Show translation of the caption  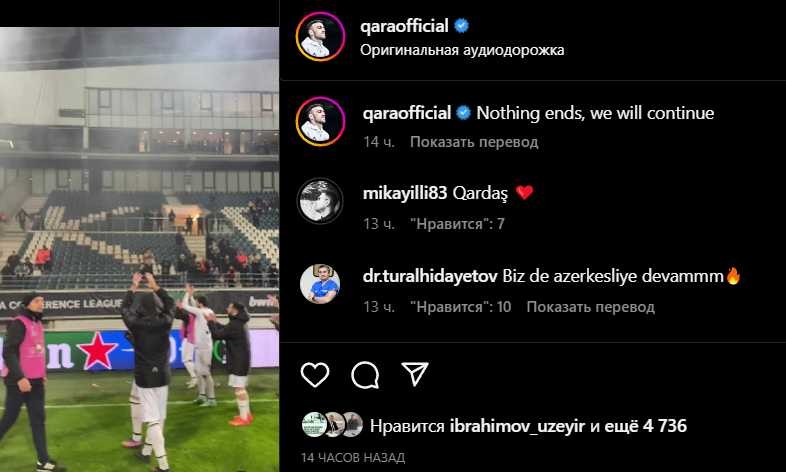tap(474, 142)
